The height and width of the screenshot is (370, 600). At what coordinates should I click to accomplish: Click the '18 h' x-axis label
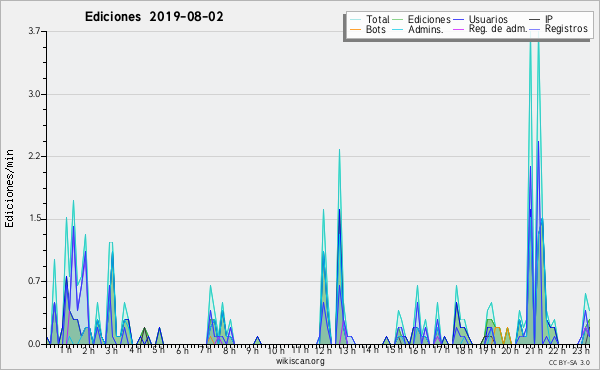[x=464, y=351]
